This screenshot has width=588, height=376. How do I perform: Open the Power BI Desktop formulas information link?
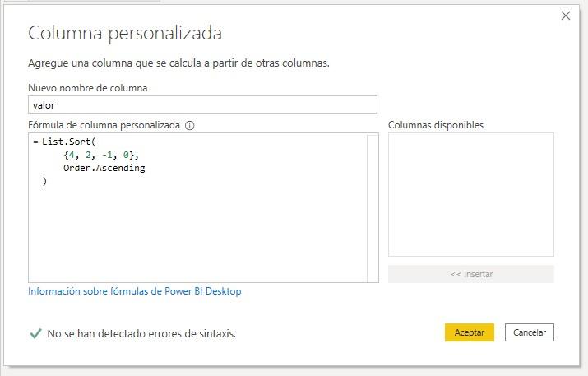pyautogui.click(x=134, y=291)
